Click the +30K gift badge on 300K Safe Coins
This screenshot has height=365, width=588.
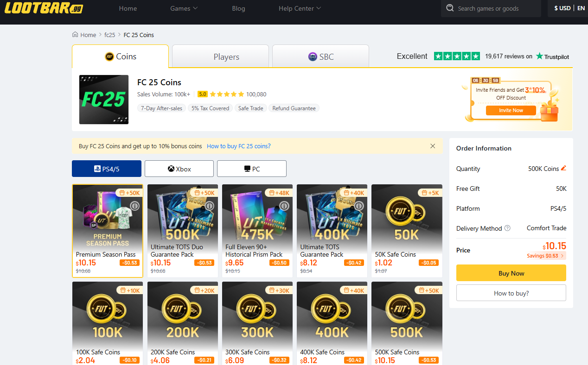coord(279,290)
